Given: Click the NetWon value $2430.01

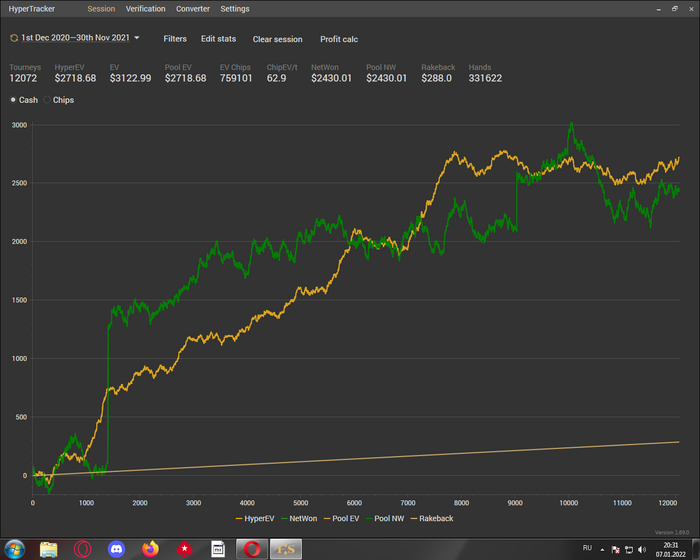Looking at the screenshot, I should point(331,78).
